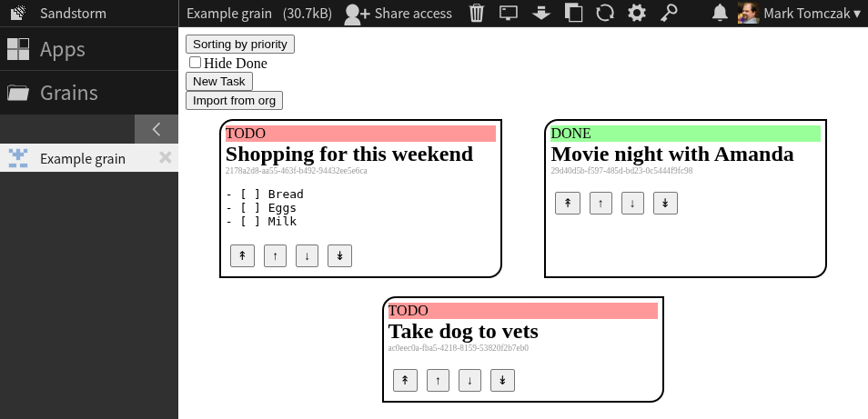The width and height of the screenshot is (868, 419).
Task: Click the Import from org button
Action: pos(234,101)
